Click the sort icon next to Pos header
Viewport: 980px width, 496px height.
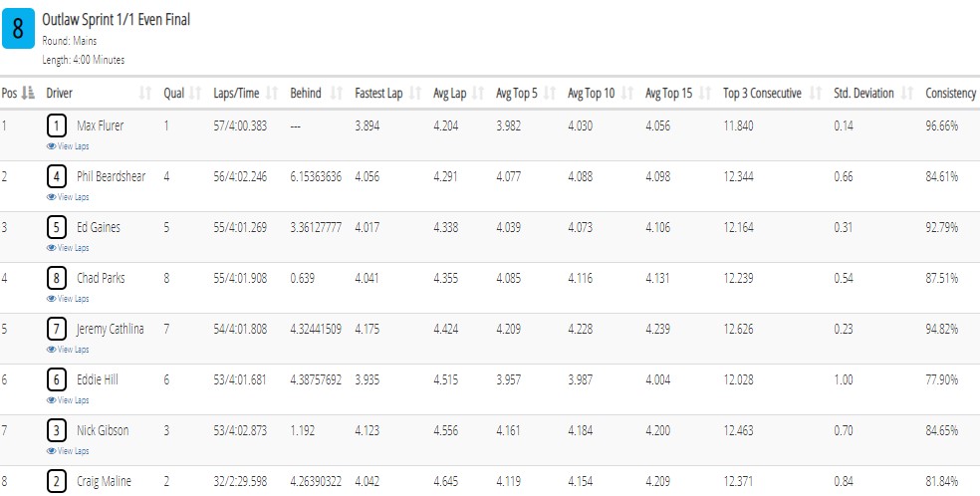pos(28,93)
